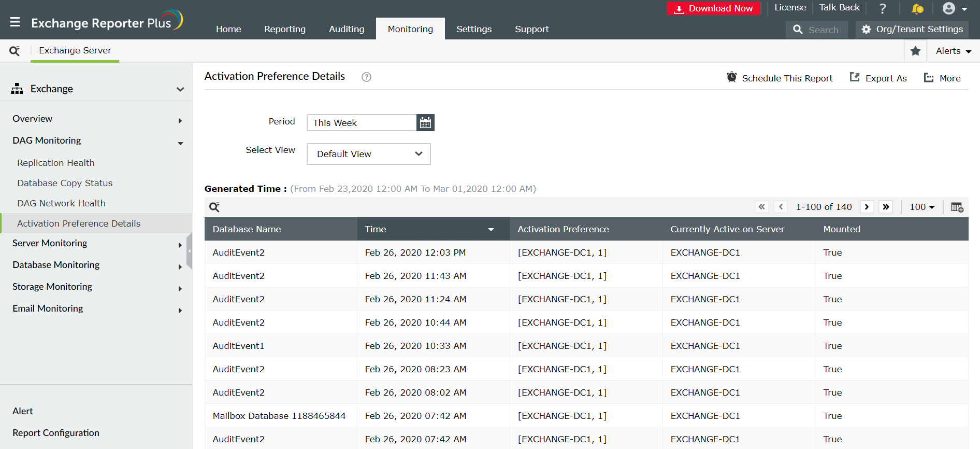Screen dimensions: 980x449
Task: Open the hamburger menu icon
Action: 15,22
